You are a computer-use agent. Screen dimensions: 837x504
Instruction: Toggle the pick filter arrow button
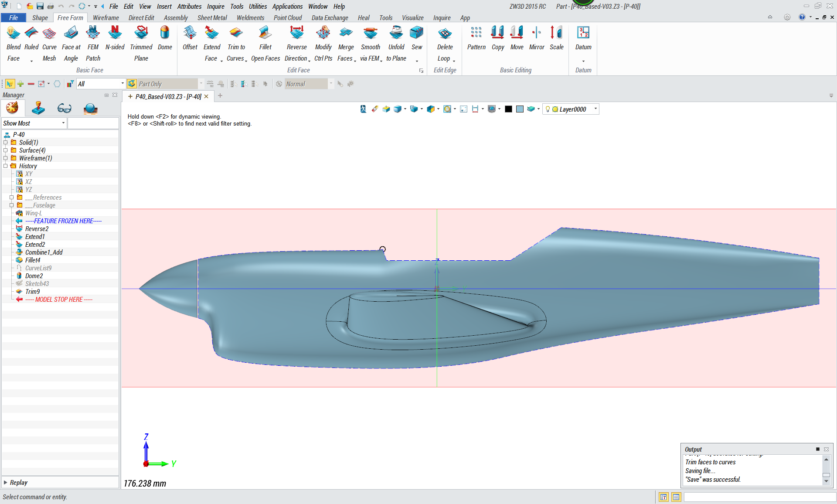(x=10, y=84)
